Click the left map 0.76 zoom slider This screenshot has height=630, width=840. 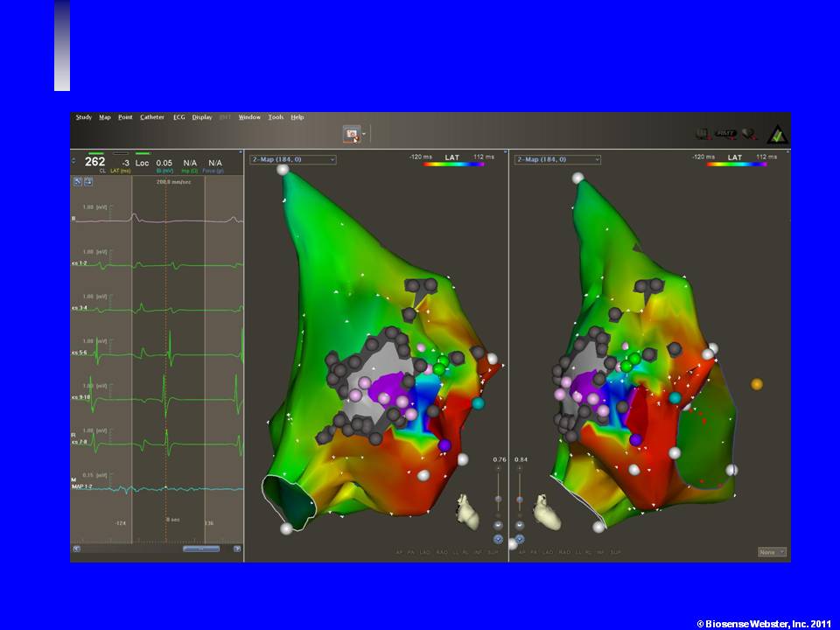coord(499,499)
